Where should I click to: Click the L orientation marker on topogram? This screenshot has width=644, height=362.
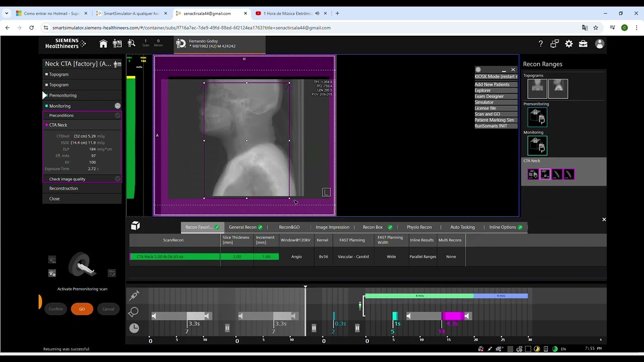coord(326,192)
